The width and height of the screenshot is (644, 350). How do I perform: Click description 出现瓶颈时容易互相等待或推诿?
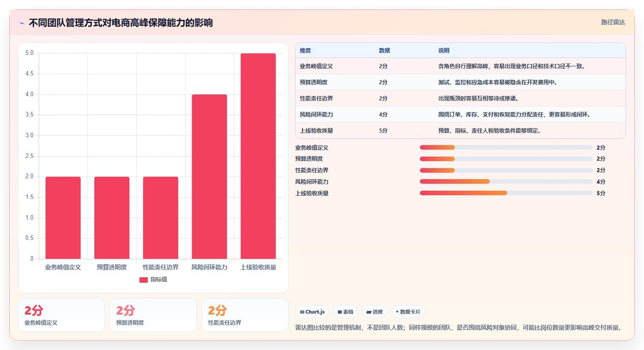pos(479,99)
